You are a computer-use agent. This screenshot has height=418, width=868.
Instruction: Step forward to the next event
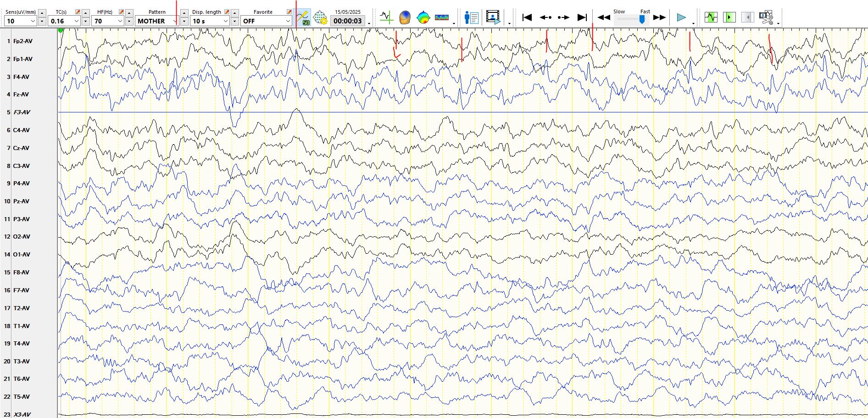tap(563, 17)
